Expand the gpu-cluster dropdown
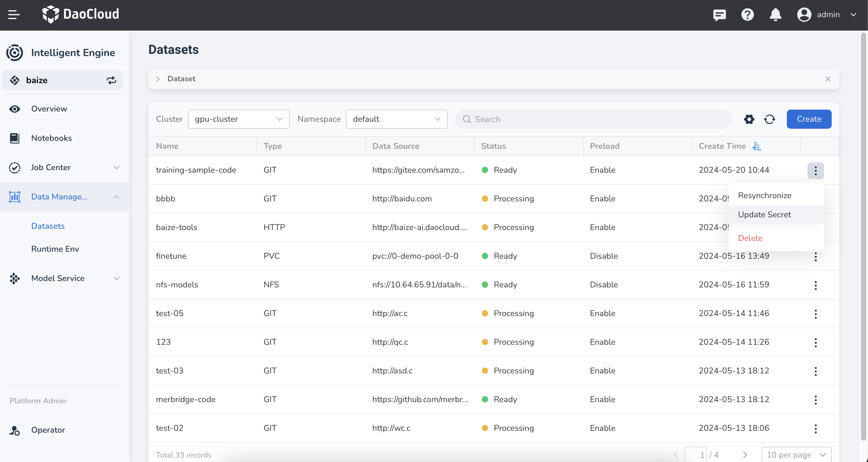Image resolution: width=868 pixels, height=462 pixels. pyautogui.click(x=238, y=119)
